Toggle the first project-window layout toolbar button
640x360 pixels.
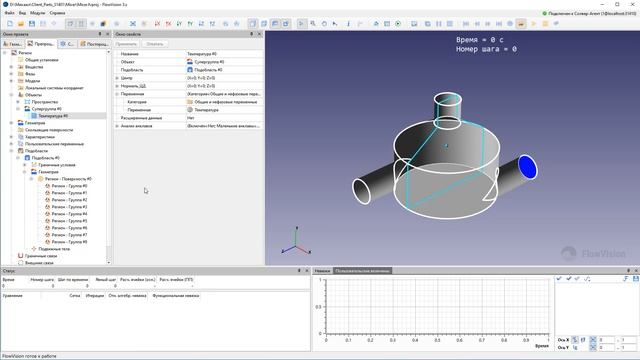pyautogui.click(x=71, y=24)
